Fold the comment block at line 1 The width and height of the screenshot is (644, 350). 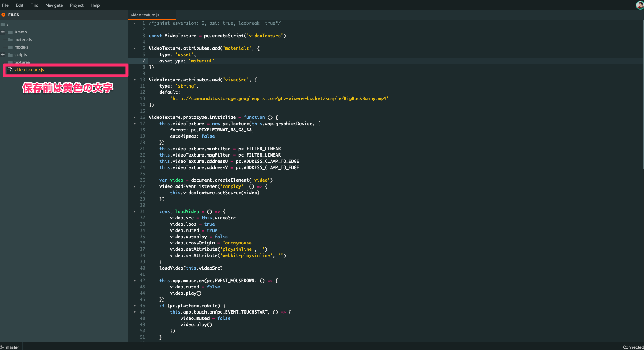pyautogui.click(x=135, y=23)
